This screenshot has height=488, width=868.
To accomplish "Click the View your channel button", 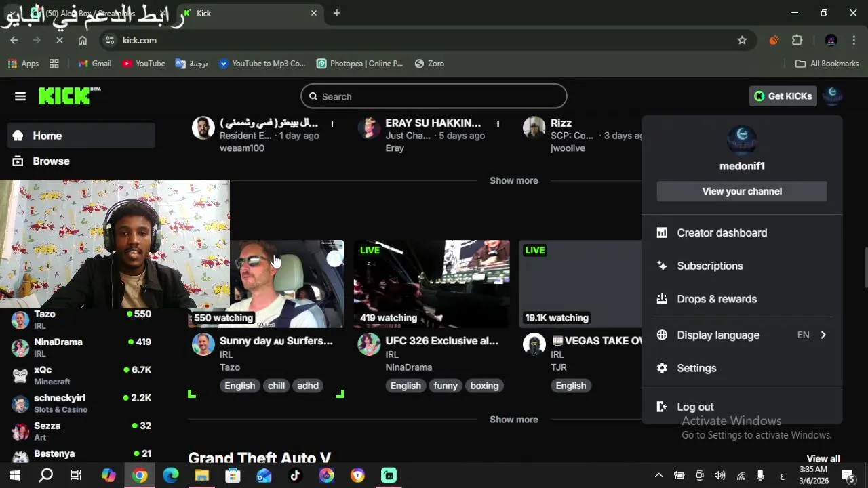I will tap(742, 191).
